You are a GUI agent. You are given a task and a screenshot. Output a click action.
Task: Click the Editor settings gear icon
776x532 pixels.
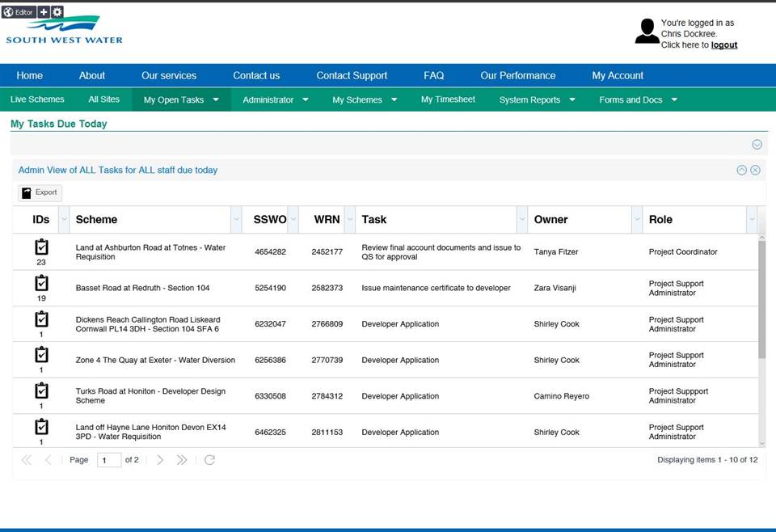[x=57, y=12]
